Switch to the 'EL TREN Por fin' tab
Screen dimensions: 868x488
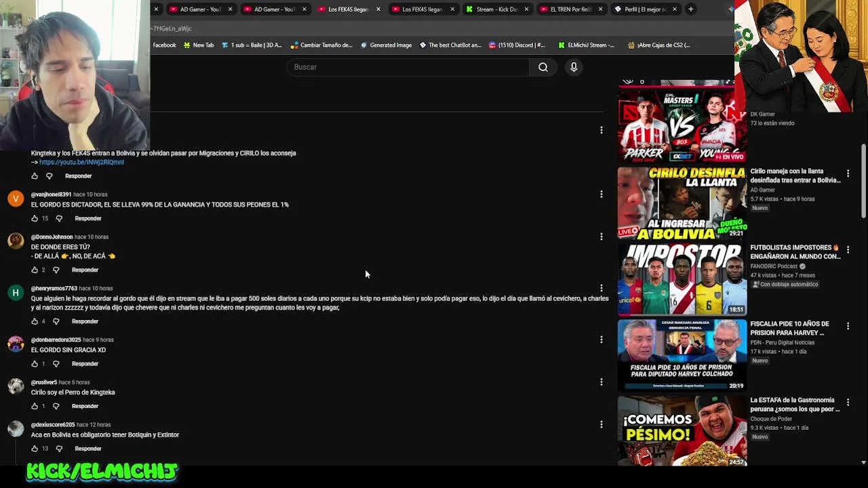click(570, 9)
